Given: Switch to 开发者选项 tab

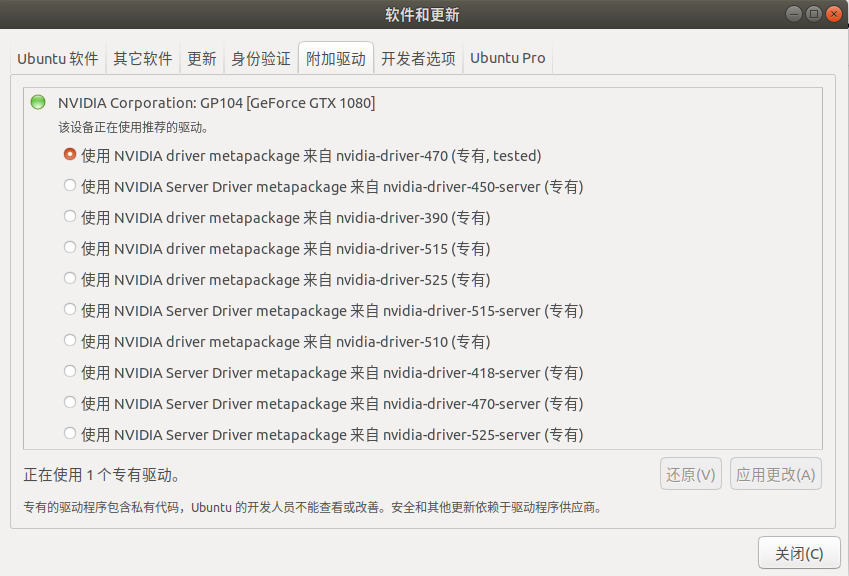Looking at the screenshot, I should [418, 58].
